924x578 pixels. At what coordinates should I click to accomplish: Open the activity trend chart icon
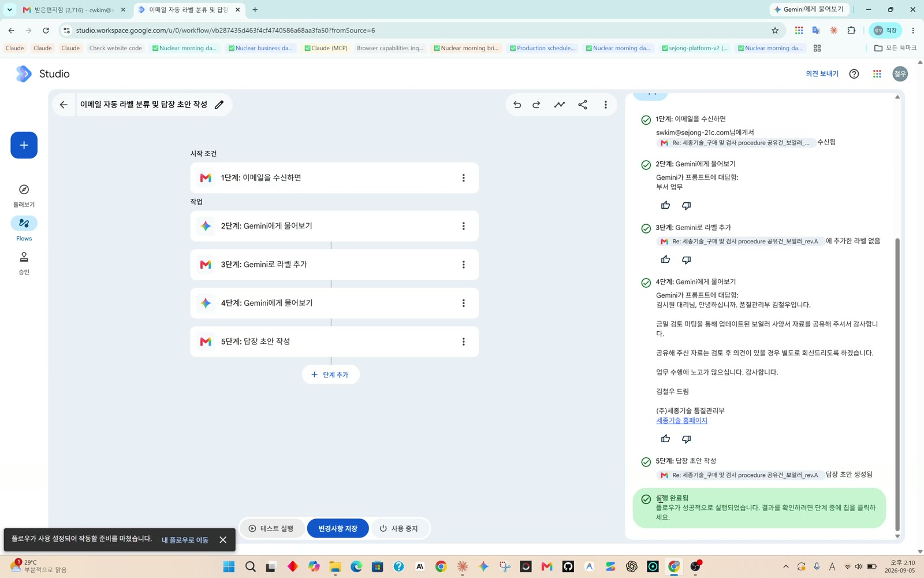[x=560, y=105]
